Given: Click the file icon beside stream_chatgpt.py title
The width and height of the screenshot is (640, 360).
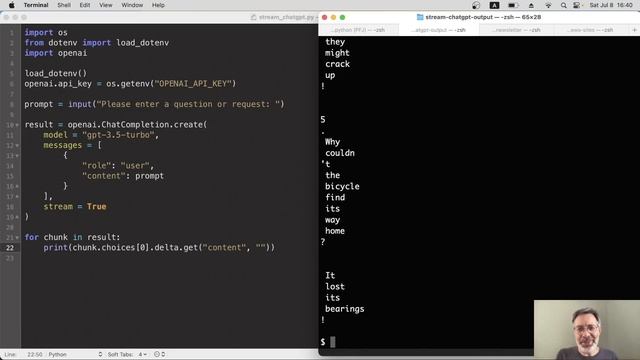Looking at the screenshot, I should pos(253,17).
